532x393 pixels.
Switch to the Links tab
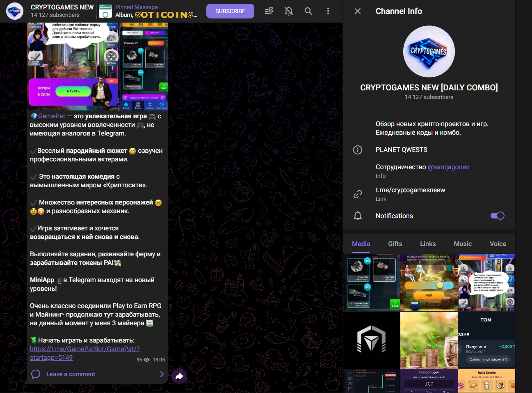click(x=428, y=244)
